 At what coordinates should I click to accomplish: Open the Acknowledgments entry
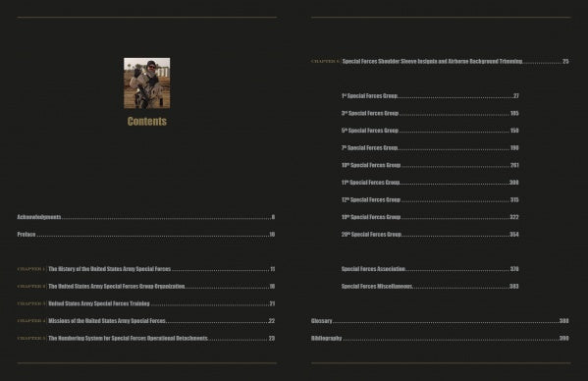point(146,217)
